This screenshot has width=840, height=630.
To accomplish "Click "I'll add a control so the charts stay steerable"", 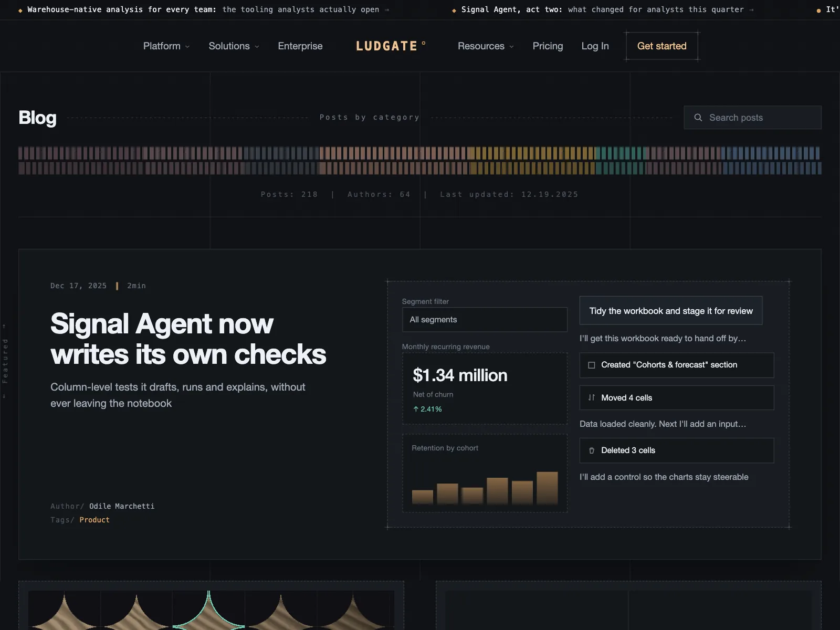I will 664,477.
